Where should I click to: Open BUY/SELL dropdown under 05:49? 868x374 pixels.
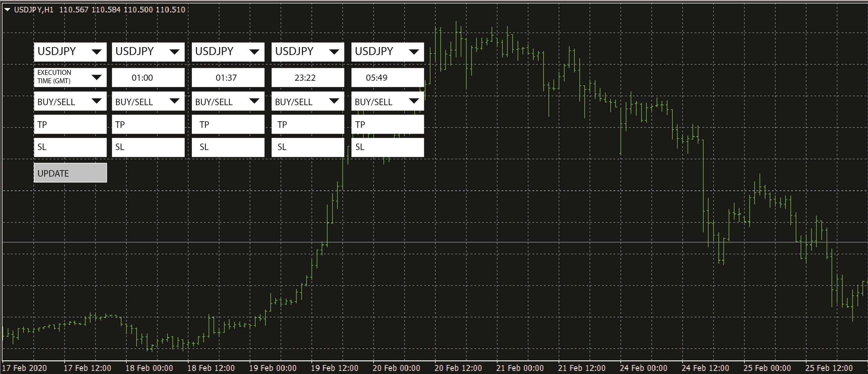(387, 101)
